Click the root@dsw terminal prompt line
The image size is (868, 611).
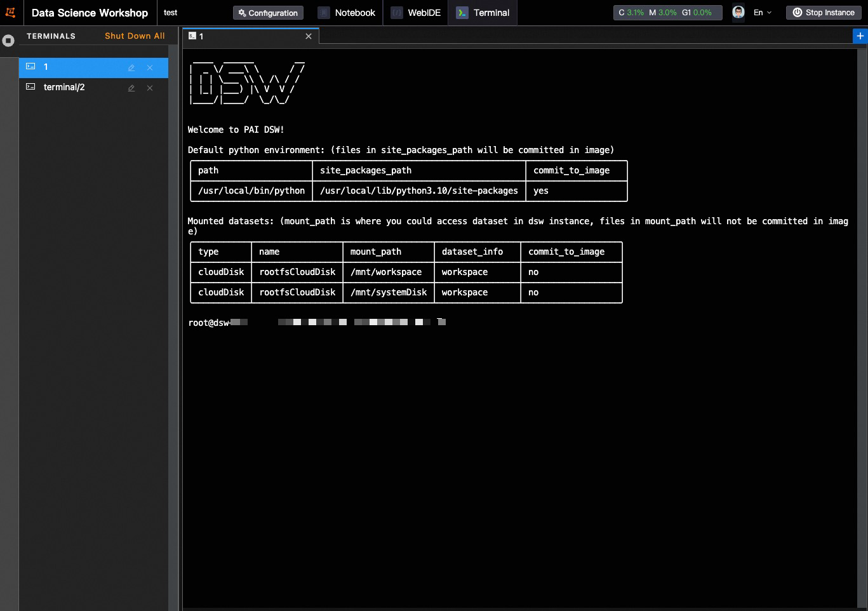tap(317, 323)
